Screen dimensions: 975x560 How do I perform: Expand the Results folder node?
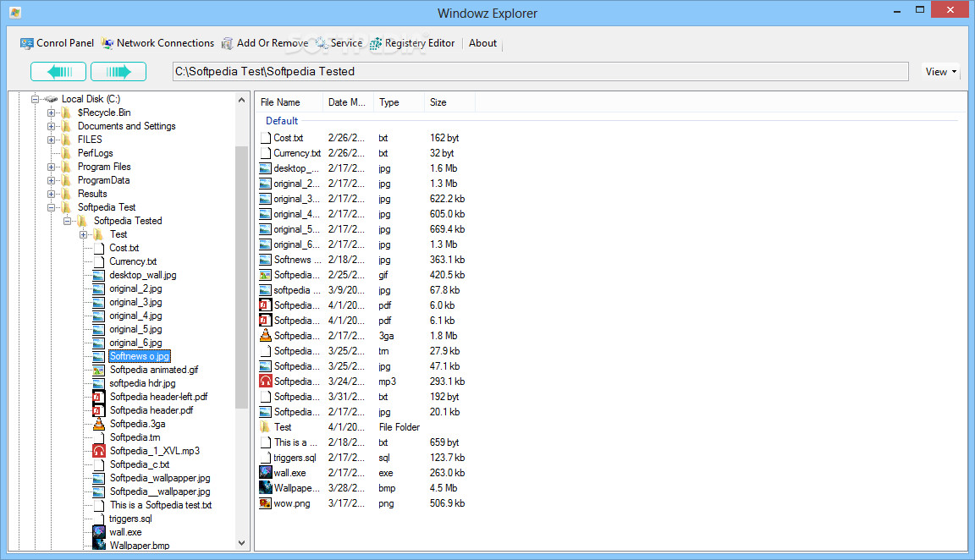click(x=51, y=194)
